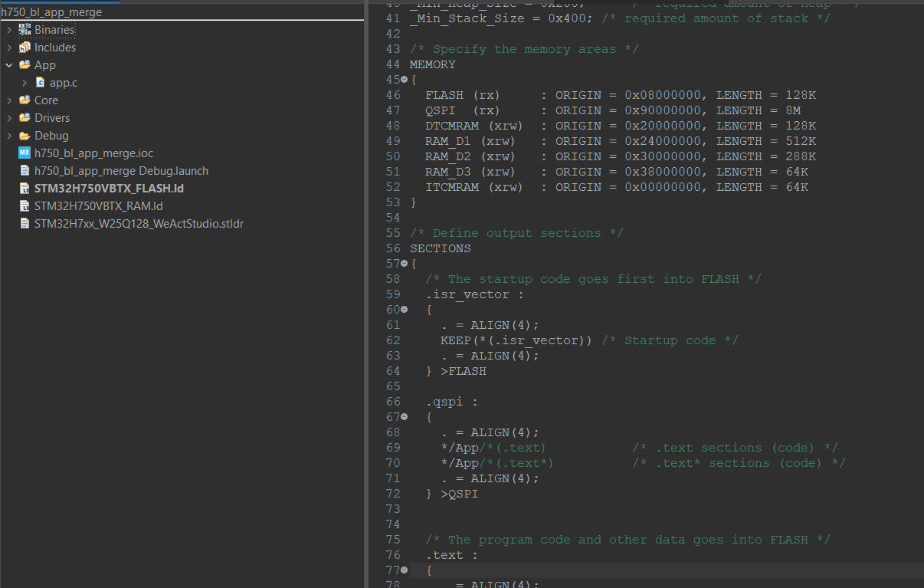Click the fold marker at line 77
The width and height of the screenshot is (924, 588).
click(405, 570)
